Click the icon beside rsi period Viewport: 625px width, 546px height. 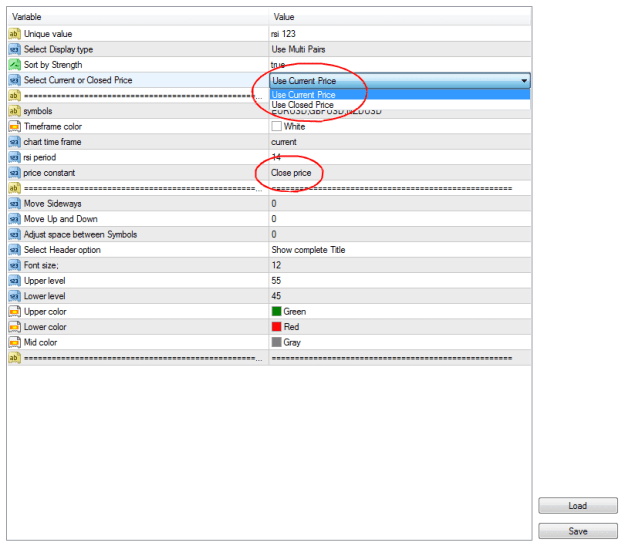(14, 157)
